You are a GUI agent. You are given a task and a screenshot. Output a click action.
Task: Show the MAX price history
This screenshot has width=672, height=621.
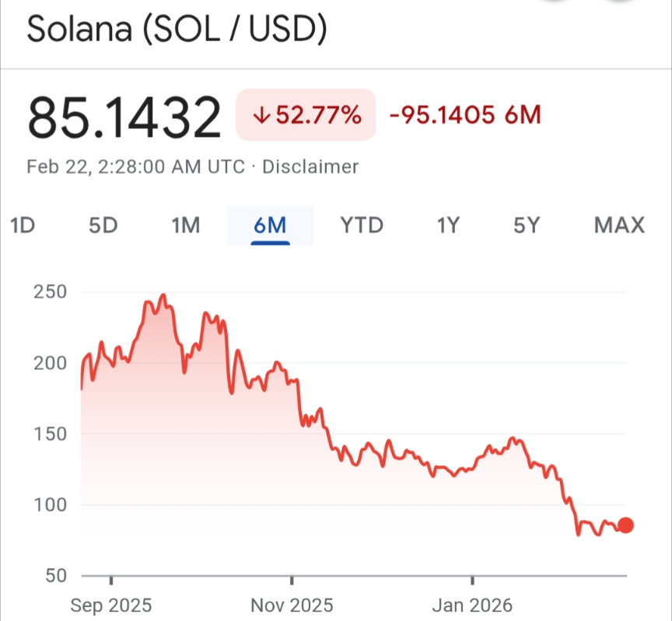(619, 225)
